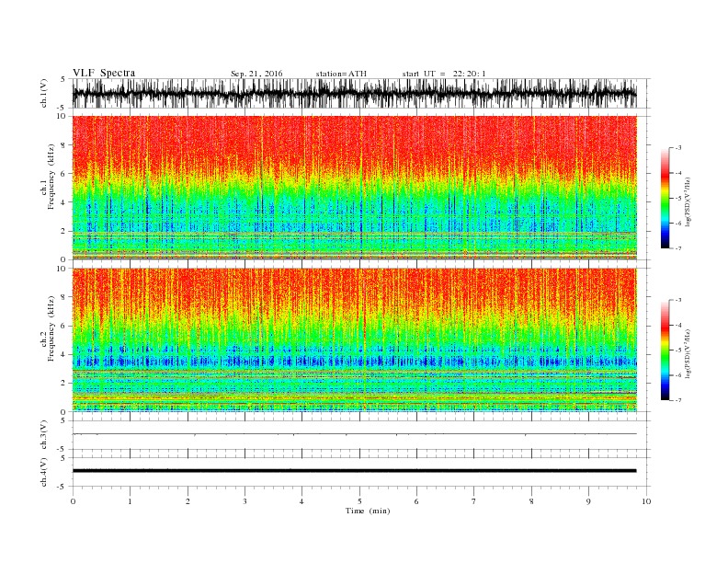Click the "5" minute tick label on time axis
The image size is (728, 563).
point(359,501)
